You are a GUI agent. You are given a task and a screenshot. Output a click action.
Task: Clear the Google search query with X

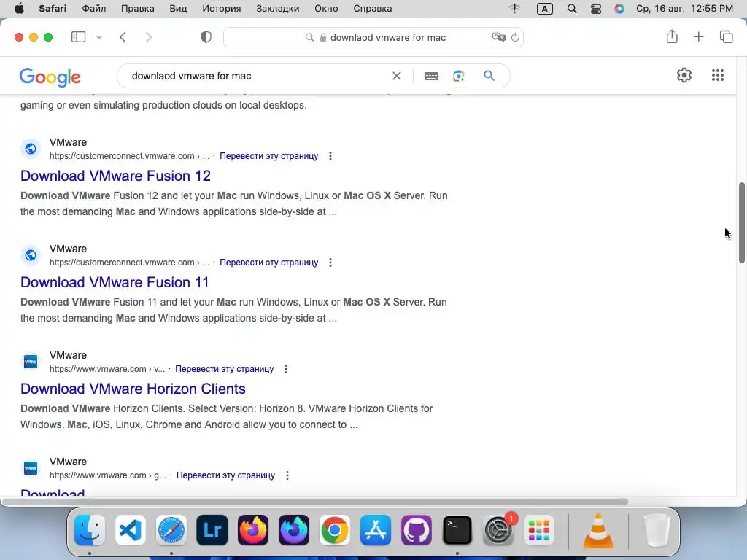(396, 76)
